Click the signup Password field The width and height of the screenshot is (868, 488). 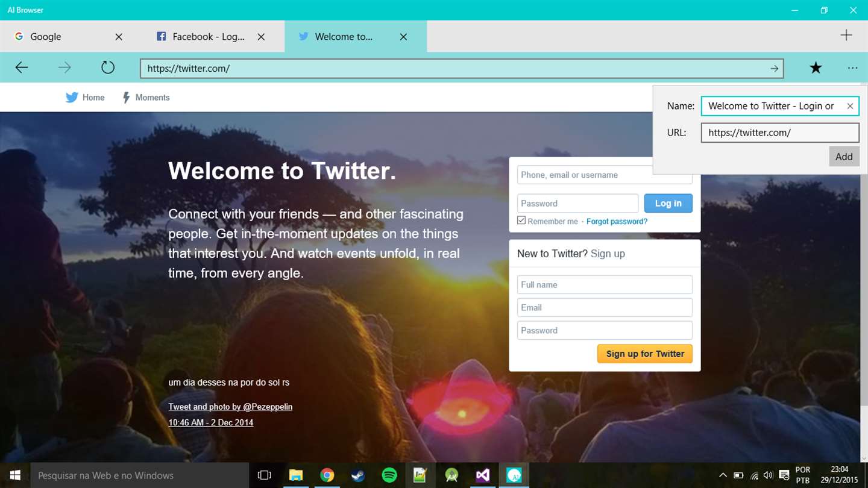point(605,330)
